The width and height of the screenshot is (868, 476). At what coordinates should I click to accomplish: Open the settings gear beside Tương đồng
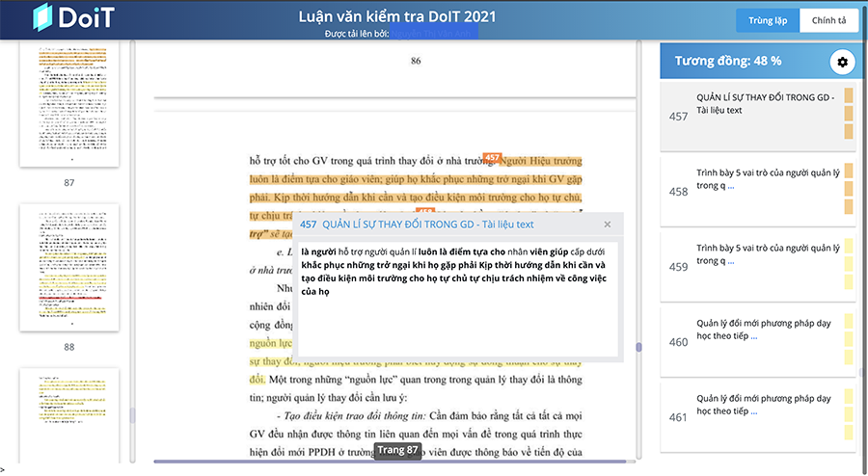tap(842, 62)
